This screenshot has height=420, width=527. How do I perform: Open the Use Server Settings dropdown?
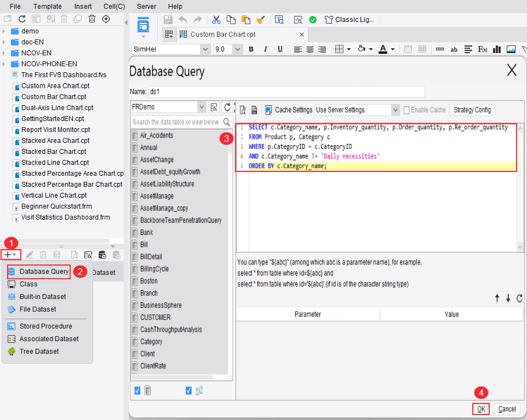click(396, 110)
